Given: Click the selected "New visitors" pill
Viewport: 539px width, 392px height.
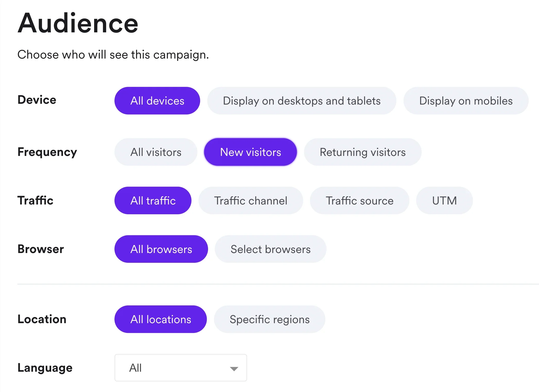Looking at the screenshot, I should 250,152.
